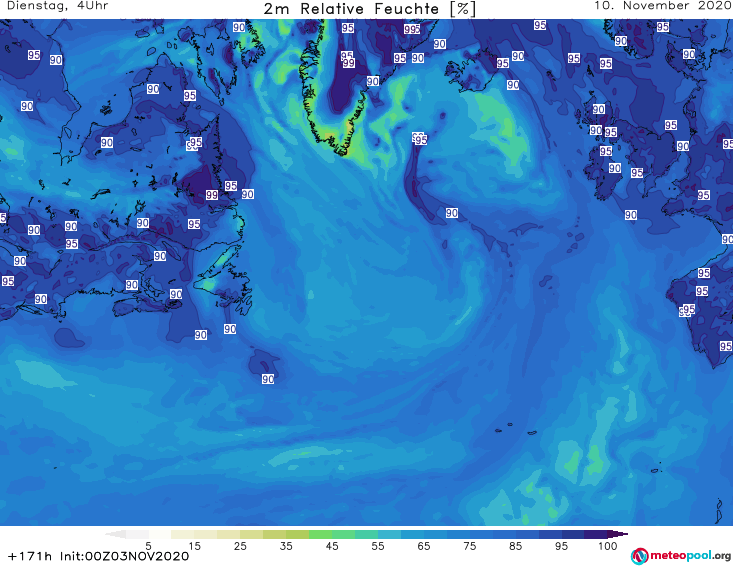Click the '5' value on the color legend
This screenshot has height=566, width=733.
[x=148, y=546]
